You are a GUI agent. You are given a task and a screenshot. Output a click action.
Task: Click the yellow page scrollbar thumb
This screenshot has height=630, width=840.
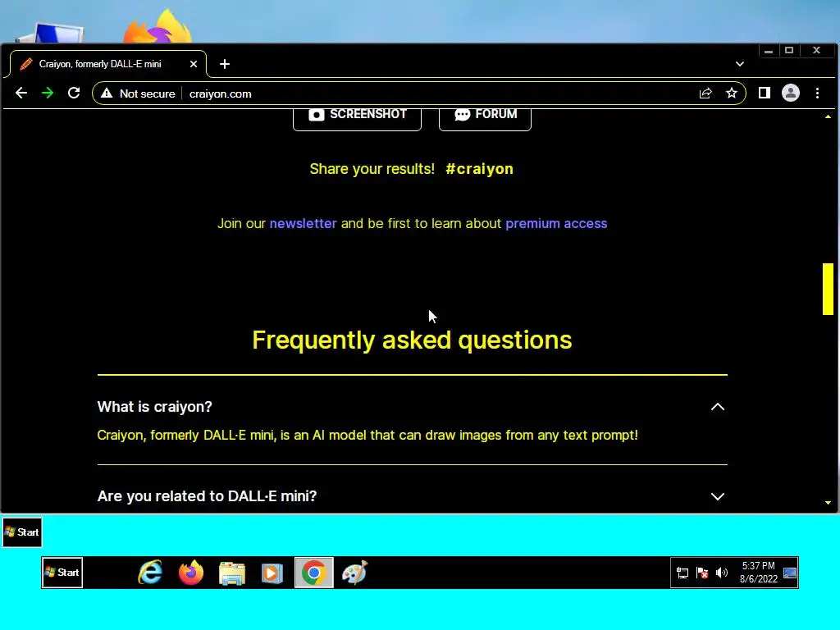click(x=828, y=289)
